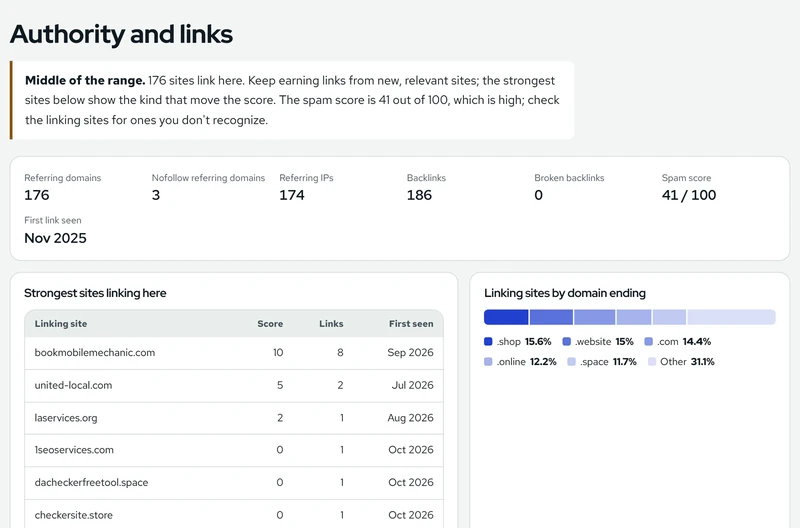
Task: Open bookmobilemechanic.com linking site row
Action: 234,353
